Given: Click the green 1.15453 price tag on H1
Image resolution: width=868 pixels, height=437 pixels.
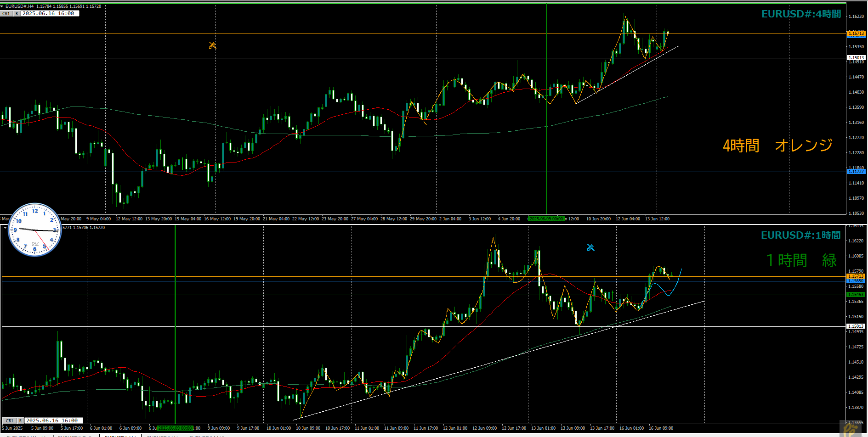Looking at the screenshot, I should click(856, 295).
